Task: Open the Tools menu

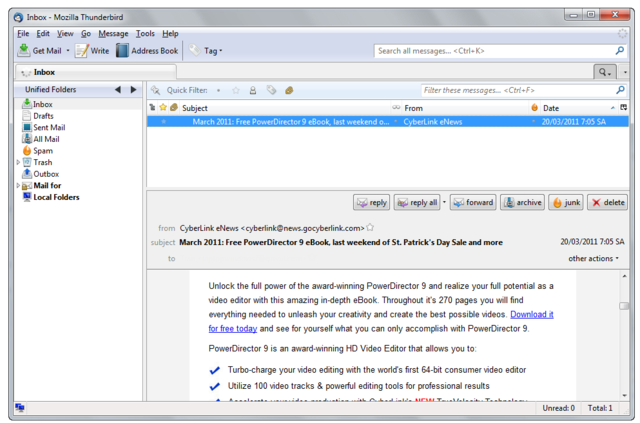Action: 145,33
